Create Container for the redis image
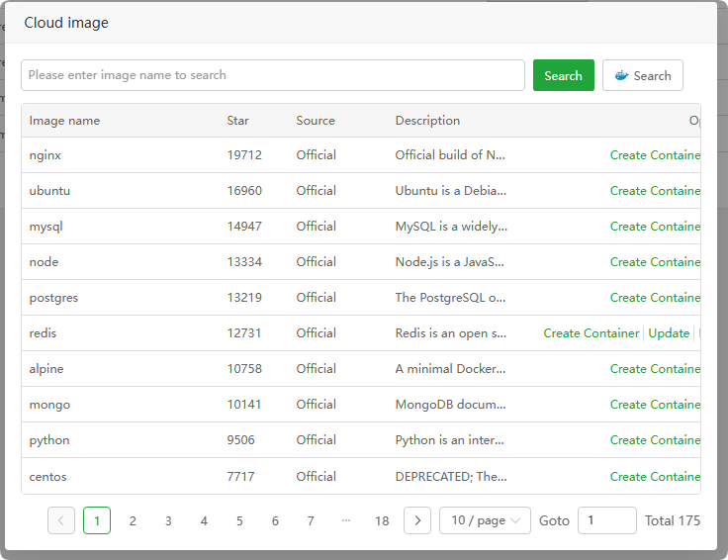 pos(591,333)
